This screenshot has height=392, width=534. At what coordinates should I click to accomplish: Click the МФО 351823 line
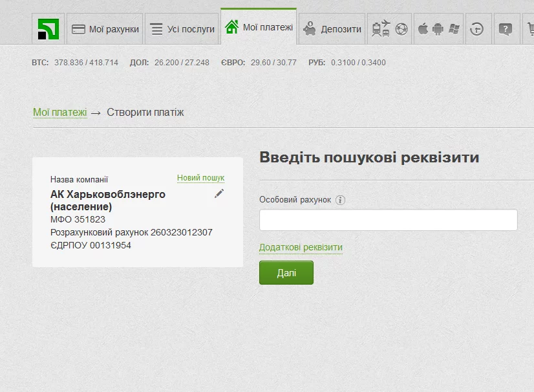(x=78, y=219)
